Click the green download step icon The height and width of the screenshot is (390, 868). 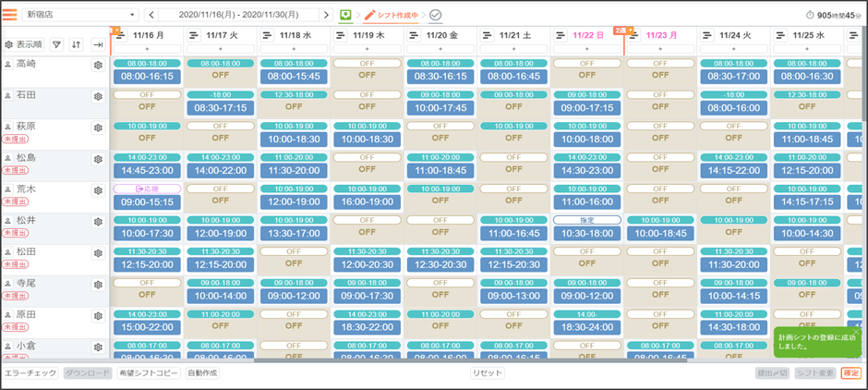coord(345,15)
